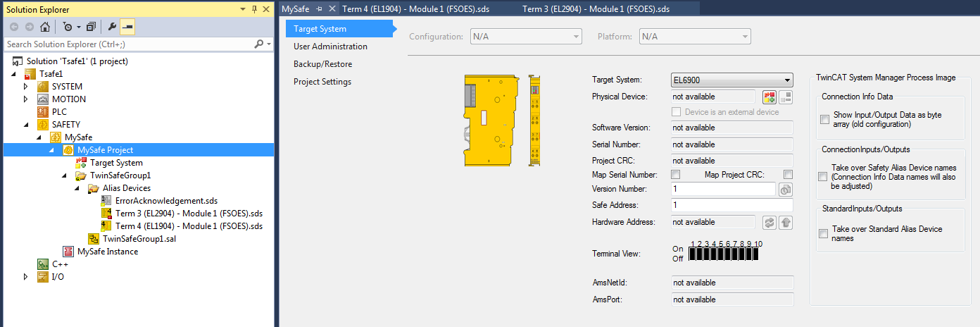Pin the Solution Explorer with auto-hide pushpin
Screen dimensions: 980x327
click(254, 9)
